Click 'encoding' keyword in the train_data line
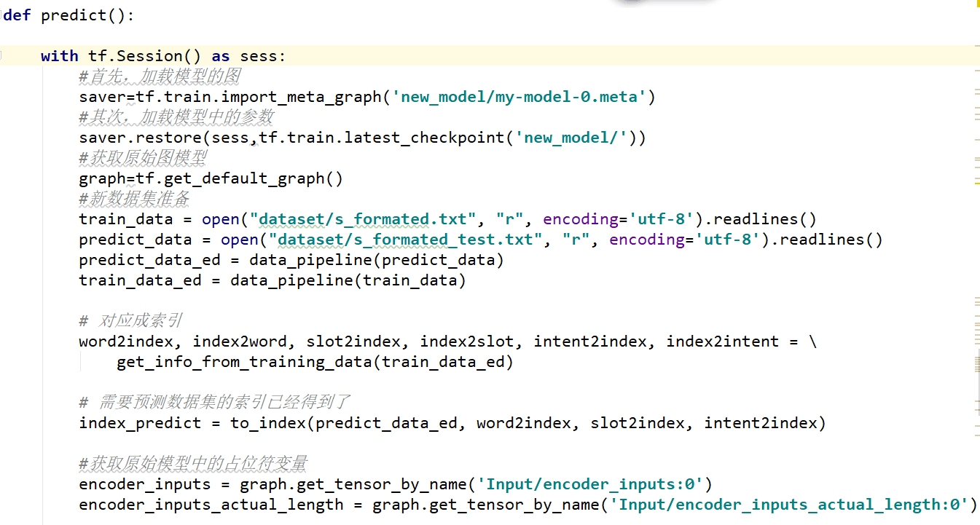 (x=581, y=219)
